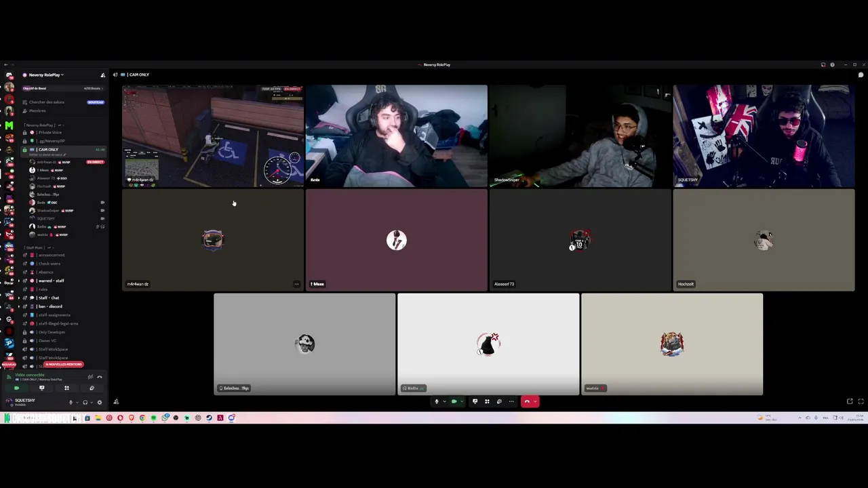Start an activity from the call bar
868x488 pixels.
487,401
